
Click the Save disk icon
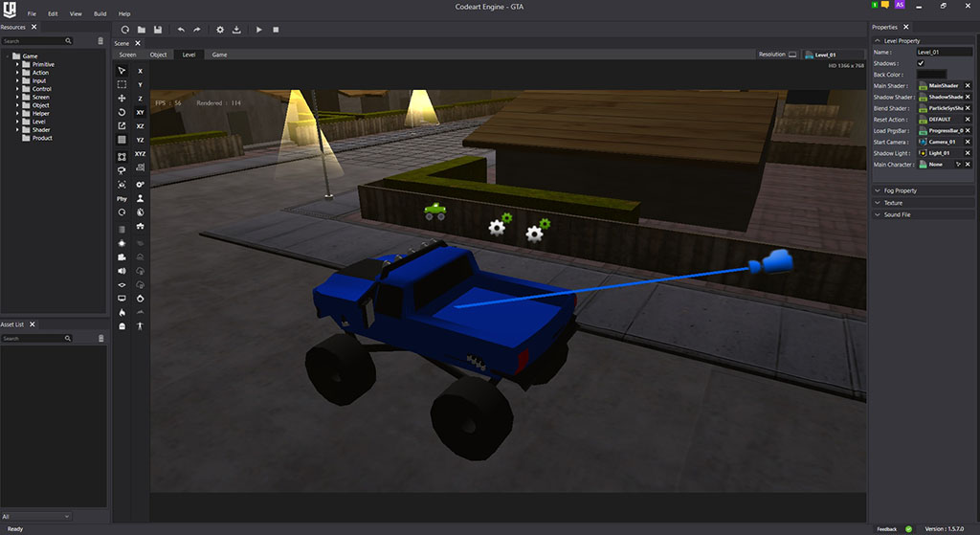click(158, 30)
